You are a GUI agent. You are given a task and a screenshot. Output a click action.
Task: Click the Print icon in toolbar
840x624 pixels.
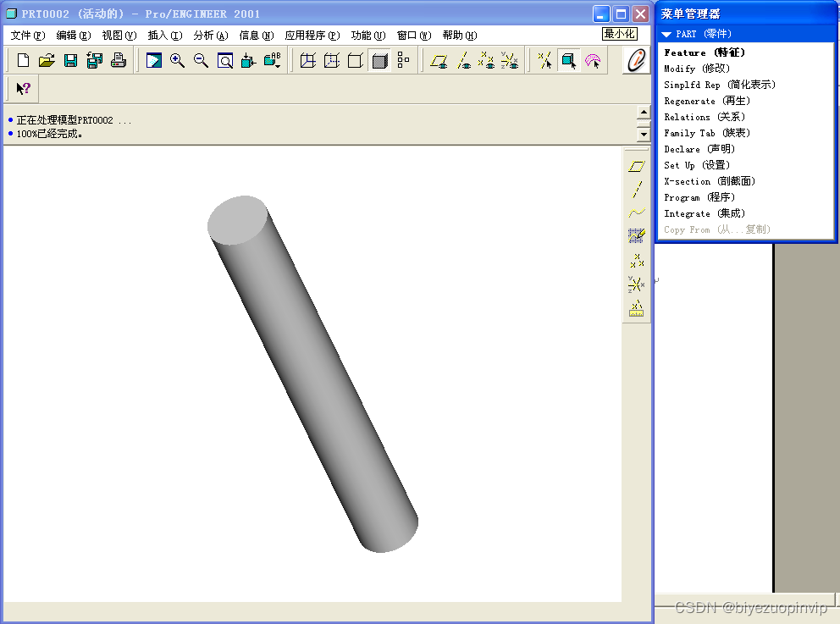pos(119,61)
